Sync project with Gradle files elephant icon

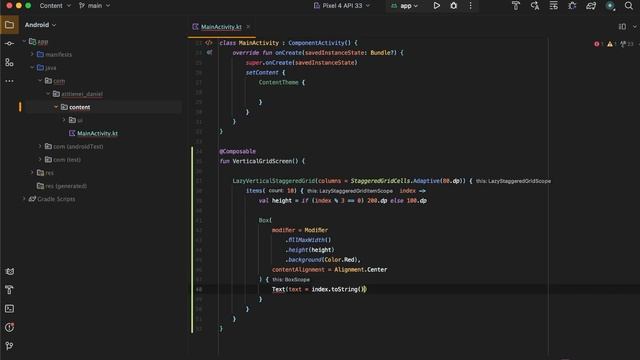[x=591, y=6]
